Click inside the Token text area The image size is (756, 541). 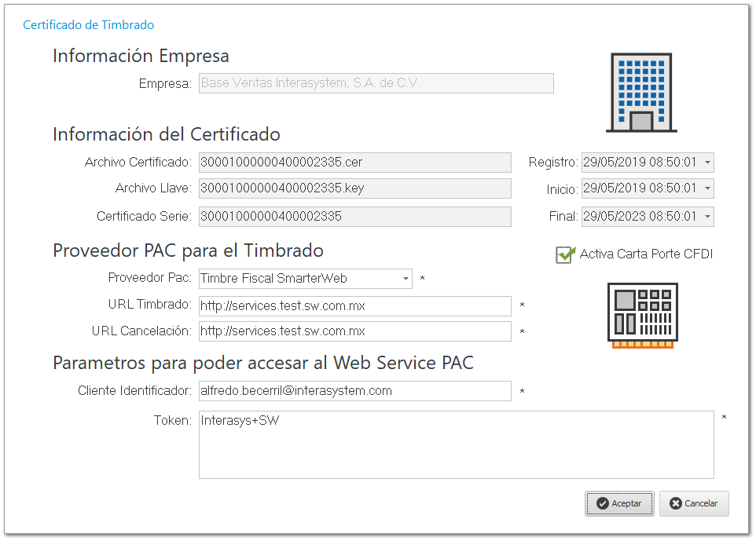456,444
